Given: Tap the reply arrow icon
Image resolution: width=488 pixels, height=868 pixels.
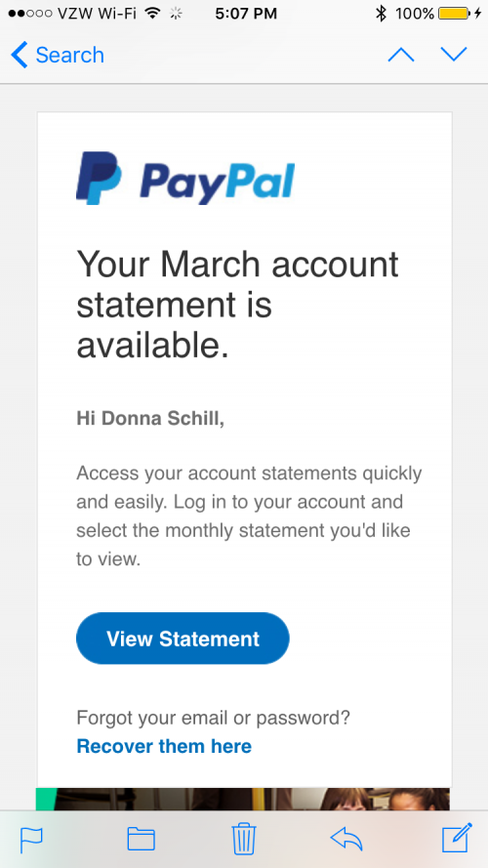Looking at the screenshot, I should coord(346,839).
